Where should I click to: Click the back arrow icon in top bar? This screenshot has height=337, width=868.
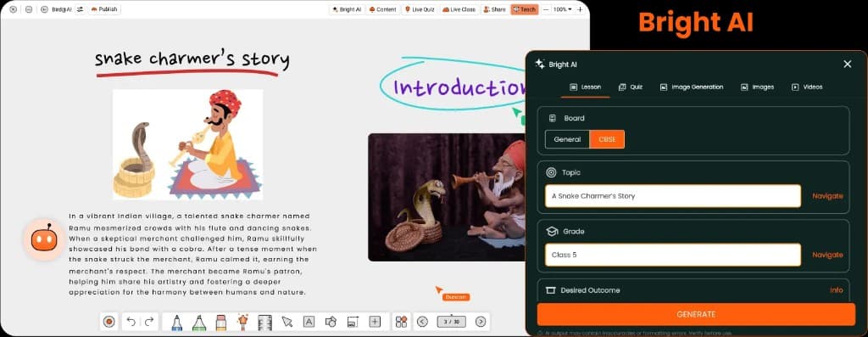(45, 9)
